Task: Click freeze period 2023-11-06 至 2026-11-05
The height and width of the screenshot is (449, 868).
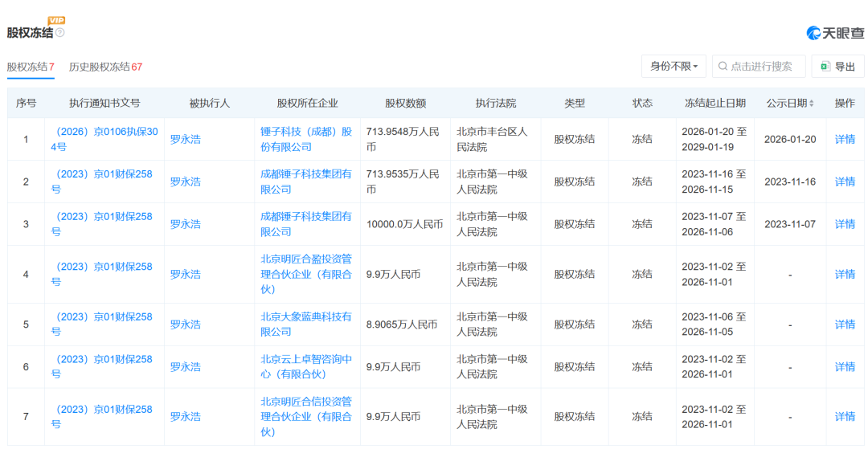Action: point(715,325)
